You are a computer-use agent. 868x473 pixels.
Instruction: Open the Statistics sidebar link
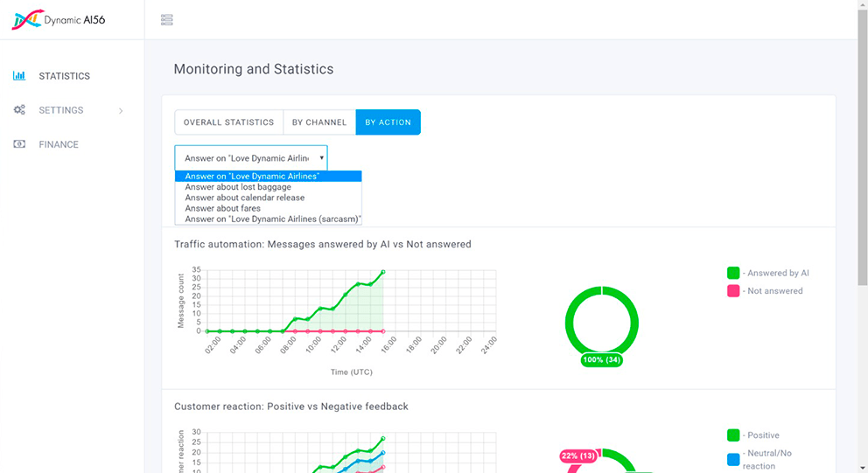(x=64, y=76)
